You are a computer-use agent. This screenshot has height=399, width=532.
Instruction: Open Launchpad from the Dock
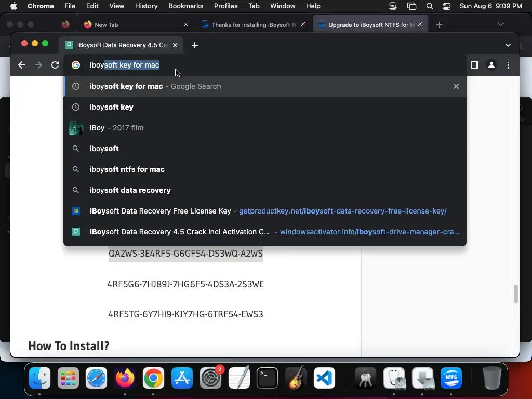tap(68, 378)
